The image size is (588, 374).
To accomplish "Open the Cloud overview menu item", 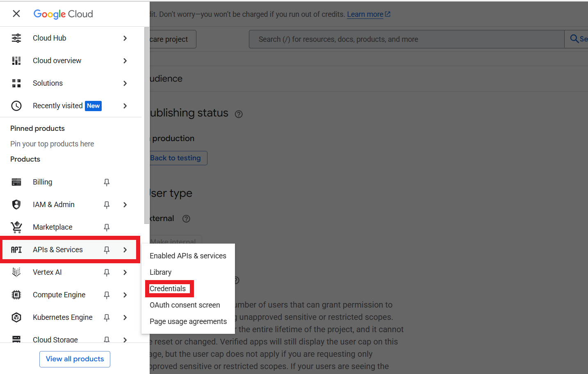I will pos(57,61).
